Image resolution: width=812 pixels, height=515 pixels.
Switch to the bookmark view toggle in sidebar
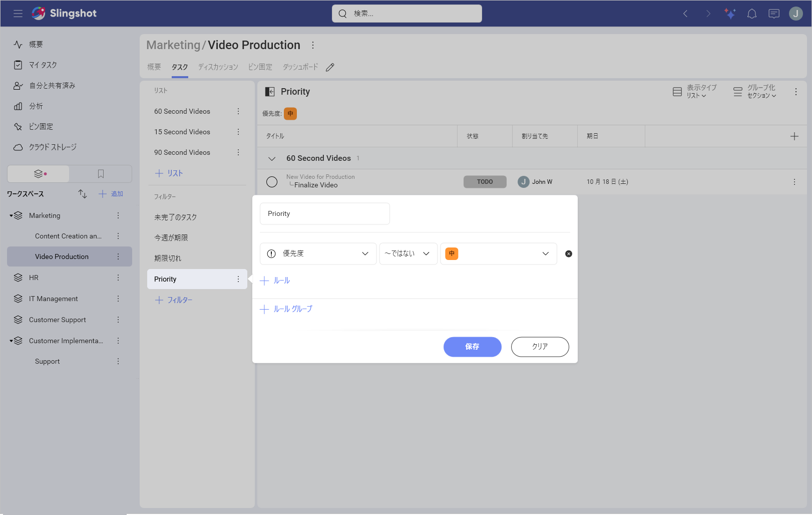pyautogui.click(x=100, y=173)
